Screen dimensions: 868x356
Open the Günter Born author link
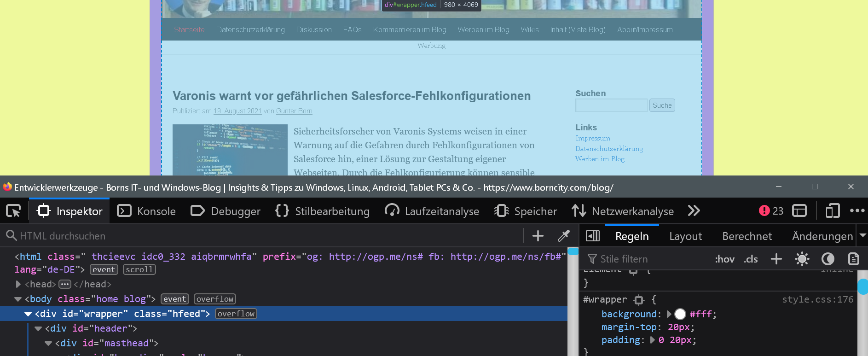click(x=294, y=111)
